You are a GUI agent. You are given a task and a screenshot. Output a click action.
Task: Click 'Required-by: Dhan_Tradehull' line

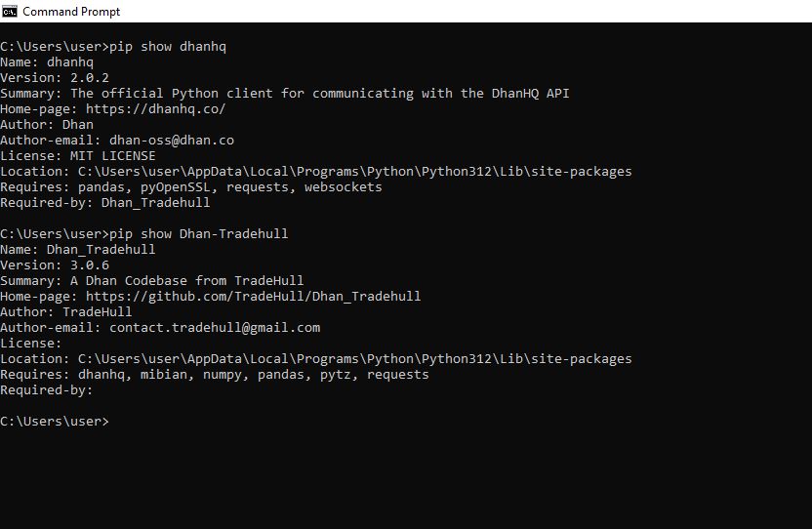[x=104, y=203]
